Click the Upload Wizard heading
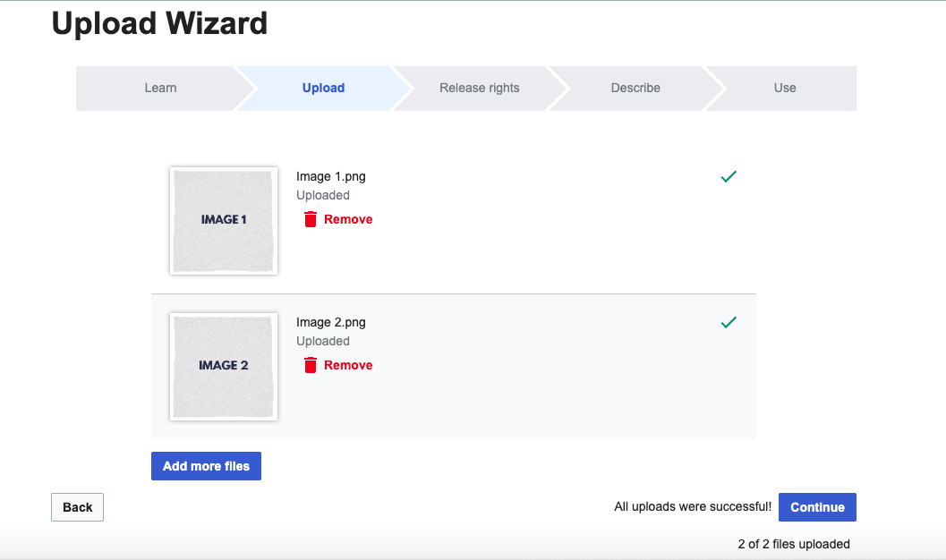The width and height of the screenshot is (946, 560). coord(159,23)
